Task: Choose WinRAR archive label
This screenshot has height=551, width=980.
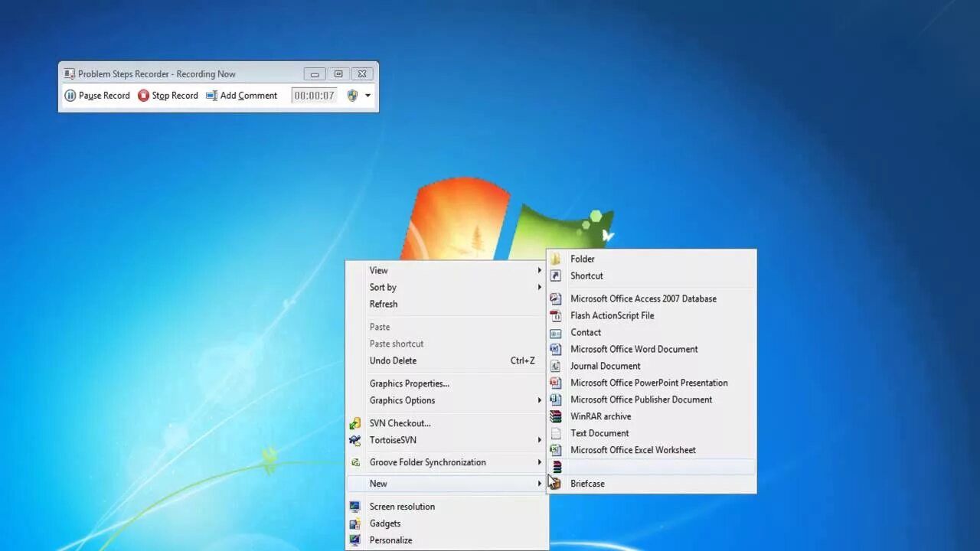Action: pyautogui.click(x=601, y=416)
